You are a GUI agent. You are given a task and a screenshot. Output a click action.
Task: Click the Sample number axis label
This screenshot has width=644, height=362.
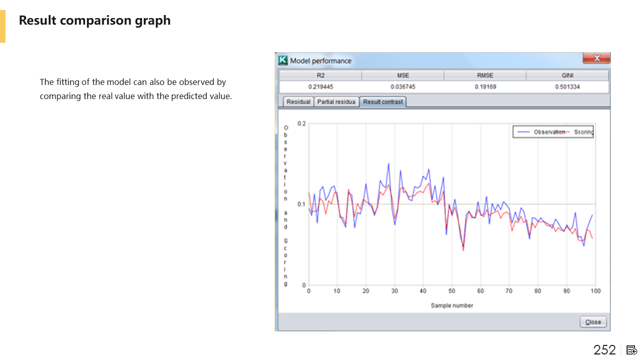pyautogui.click(x=452, y=306)
